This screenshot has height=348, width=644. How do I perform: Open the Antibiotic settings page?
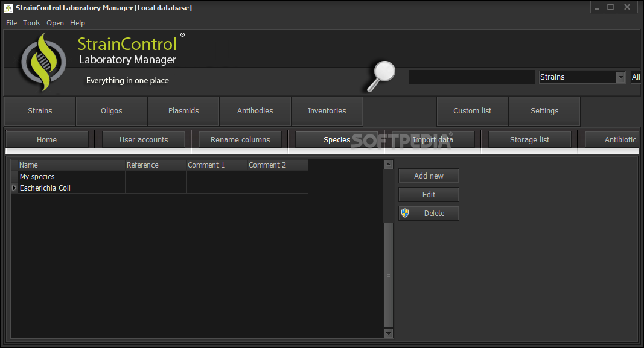612,139
